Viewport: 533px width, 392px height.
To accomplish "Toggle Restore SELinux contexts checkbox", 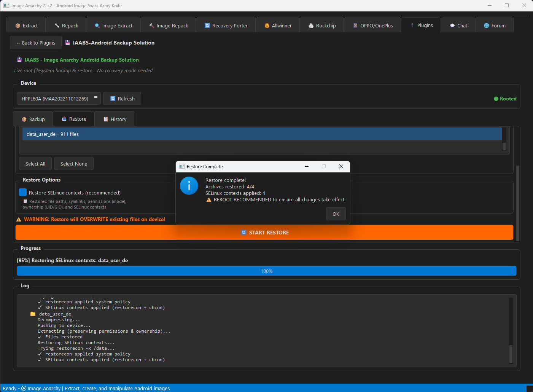I will point(22,192).
